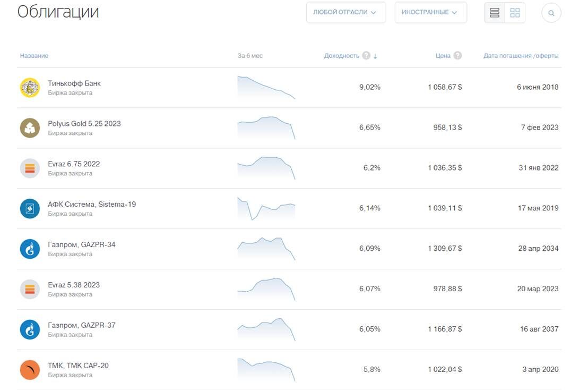
Task: Click the 6 июня 2018 maturity date
Action: pos(538,87)
